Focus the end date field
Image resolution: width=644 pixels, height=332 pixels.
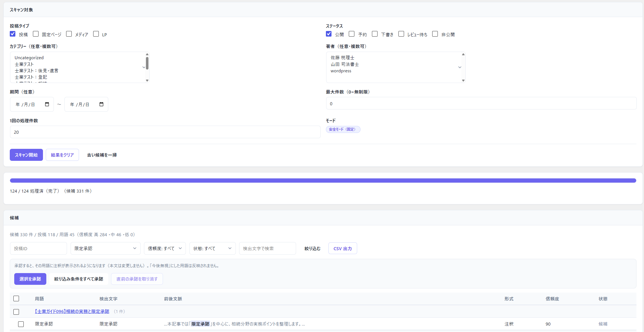[x=86, y=104]
